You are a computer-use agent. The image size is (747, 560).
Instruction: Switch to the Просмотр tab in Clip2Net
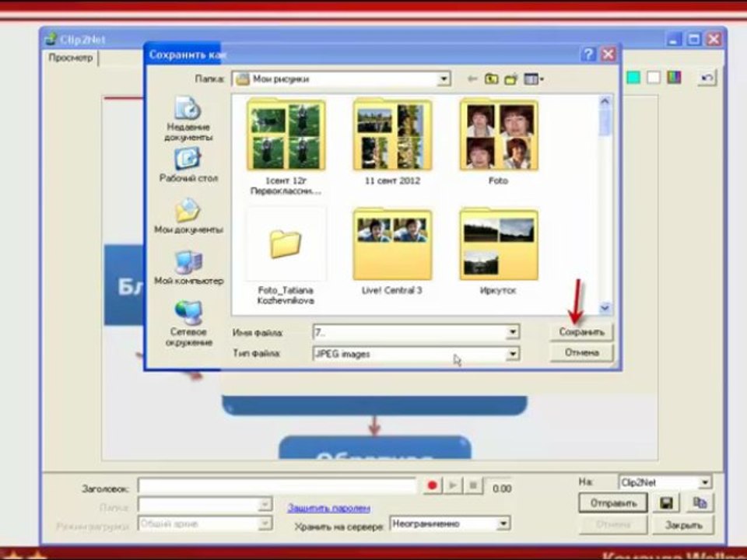tap(71, 58)
